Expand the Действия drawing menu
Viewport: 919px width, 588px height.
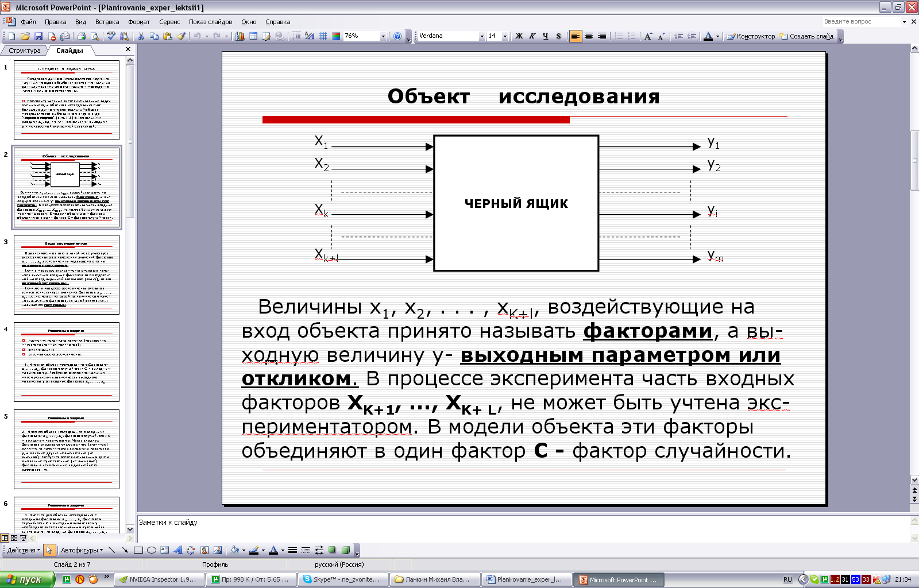pyautogui.click(x=24, y=550)
